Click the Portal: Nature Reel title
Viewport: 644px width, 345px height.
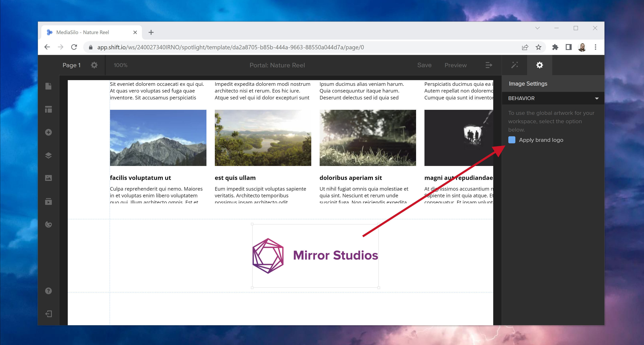pos(277,65)
